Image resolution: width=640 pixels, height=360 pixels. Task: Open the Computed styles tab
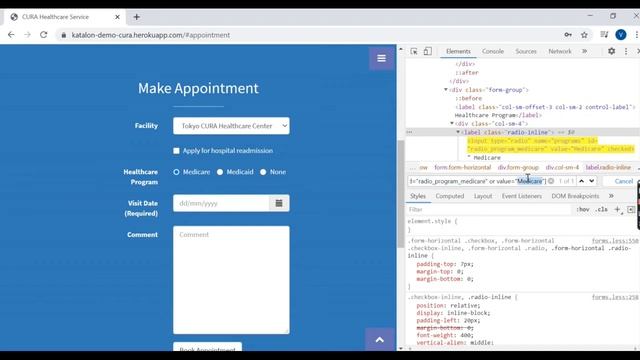point(449,196)
